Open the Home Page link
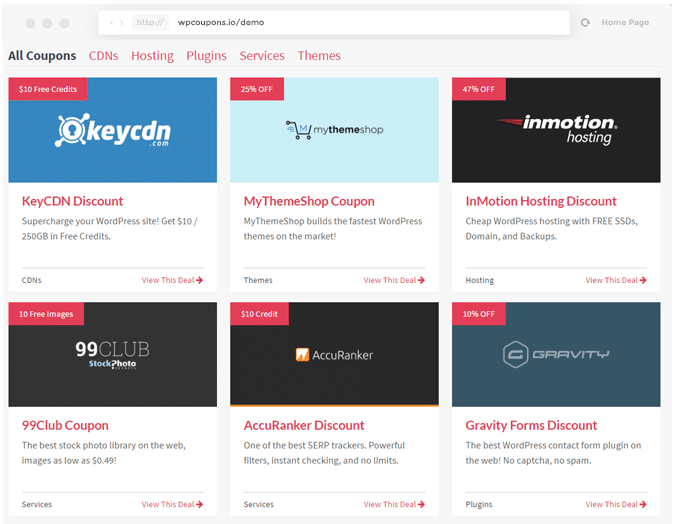 625,22
